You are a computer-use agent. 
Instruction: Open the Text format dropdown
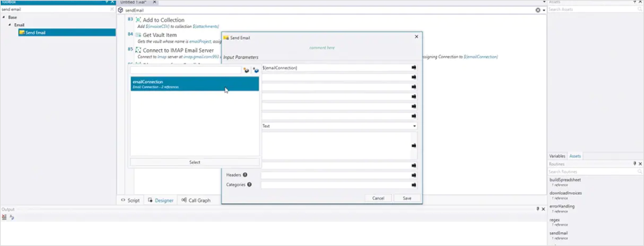pos(415,126)
